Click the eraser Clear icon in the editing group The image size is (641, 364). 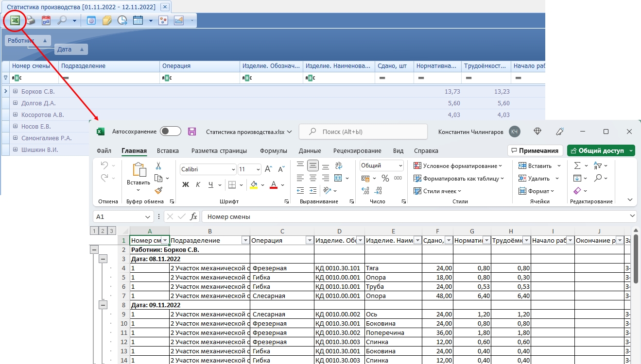[577, 191]
